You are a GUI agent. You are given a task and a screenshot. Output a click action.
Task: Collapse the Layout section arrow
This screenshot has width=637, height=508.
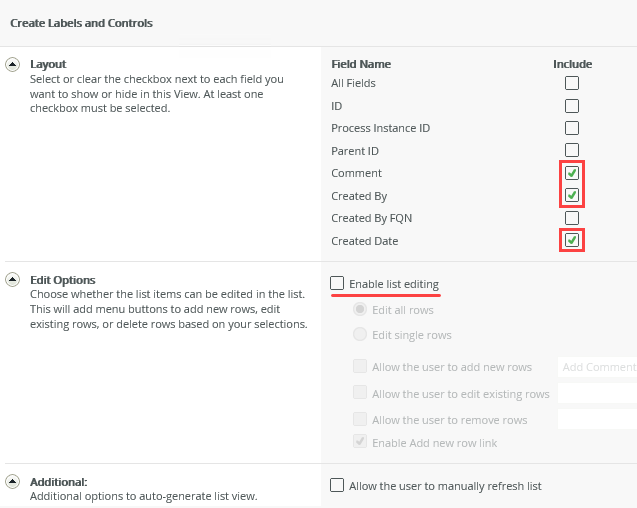(13, 64)
